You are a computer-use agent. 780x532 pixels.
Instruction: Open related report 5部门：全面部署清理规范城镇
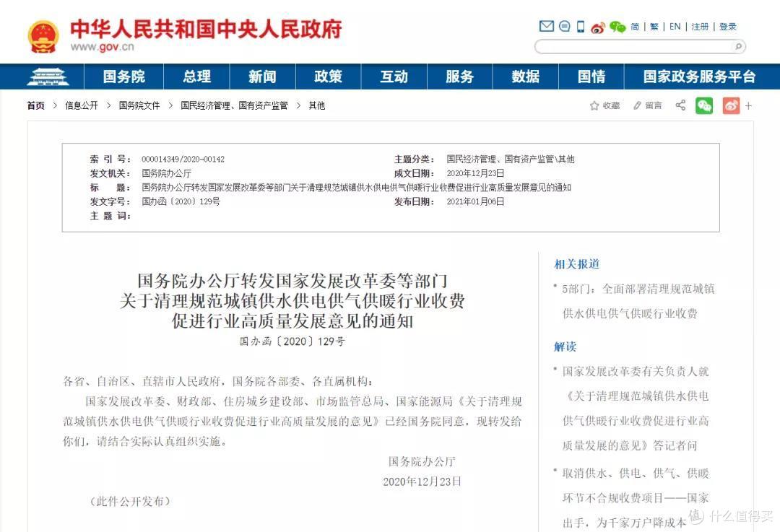[x=638, y=301]
